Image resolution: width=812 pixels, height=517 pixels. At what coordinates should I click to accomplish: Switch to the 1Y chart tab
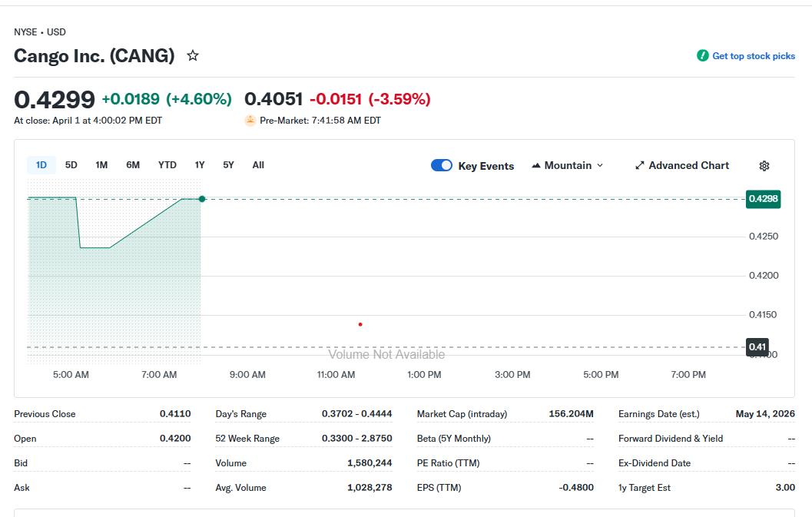coord(198,164)
